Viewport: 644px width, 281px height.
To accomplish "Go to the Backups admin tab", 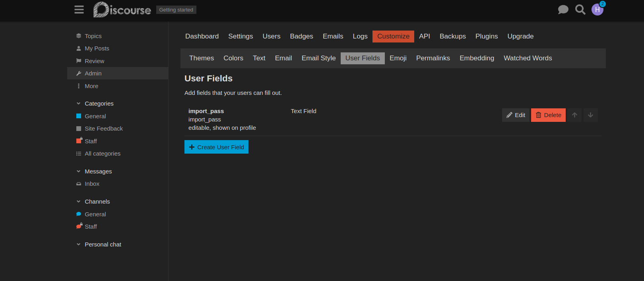I will (x=452, y=36).
